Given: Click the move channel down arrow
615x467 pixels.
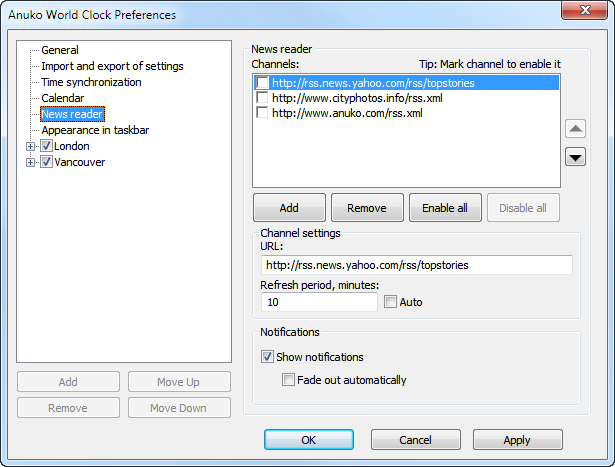Looking at the screenshot, I should tap(576, 156).
